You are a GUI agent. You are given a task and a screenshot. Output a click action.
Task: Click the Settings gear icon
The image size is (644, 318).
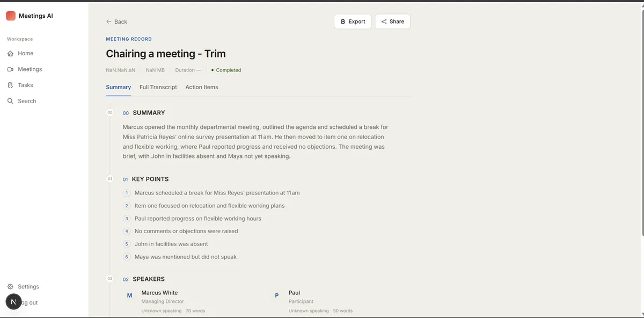(10, 287)
